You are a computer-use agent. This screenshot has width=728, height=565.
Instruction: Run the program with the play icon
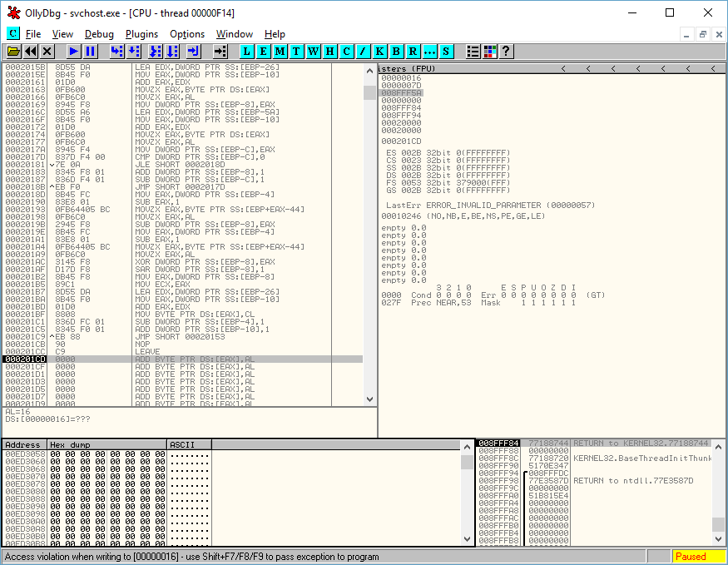[73, 51]
